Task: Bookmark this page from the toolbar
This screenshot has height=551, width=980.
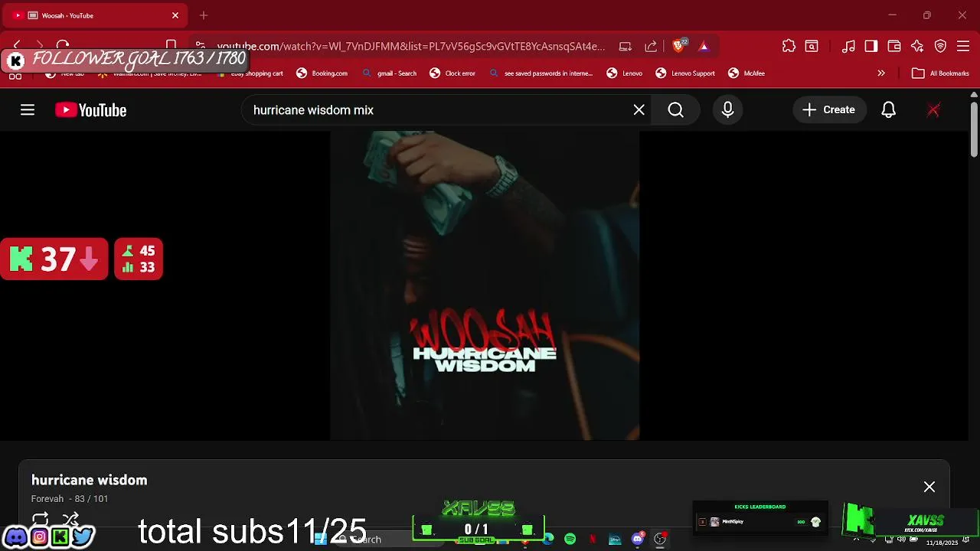Action: pos(171,46)
